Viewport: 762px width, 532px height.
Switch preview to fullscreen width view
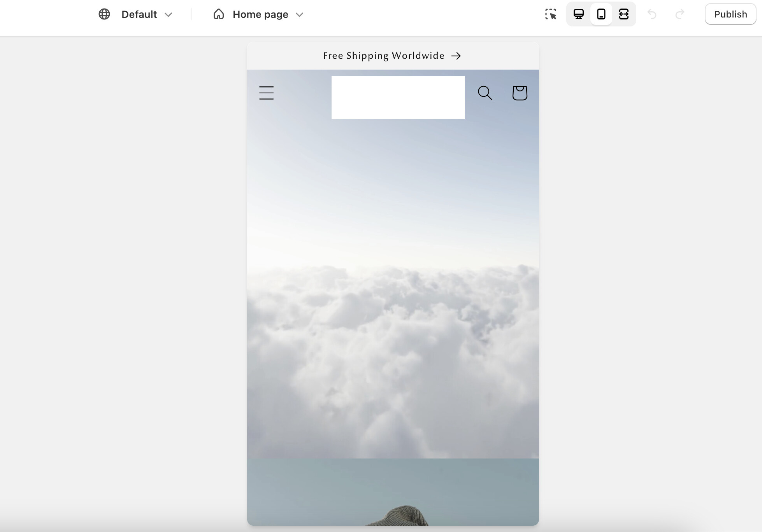tap(624, 14)
